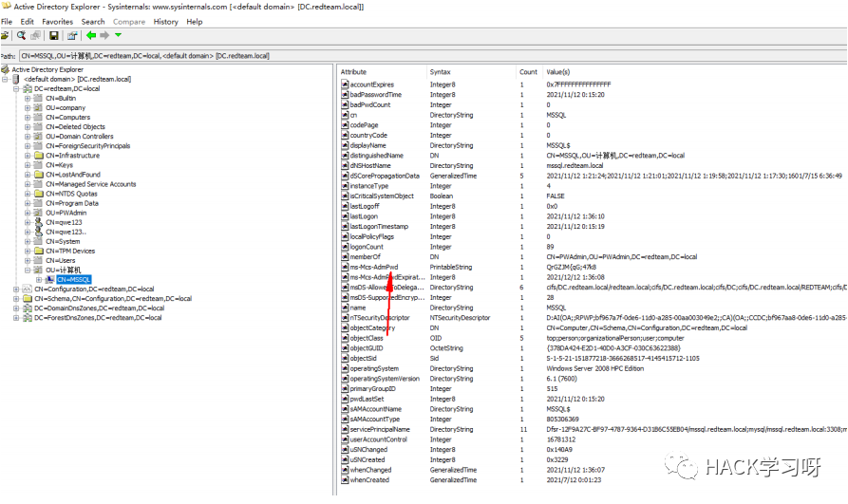Click the Save snapshot floppy icon

(x=53, y=36)
